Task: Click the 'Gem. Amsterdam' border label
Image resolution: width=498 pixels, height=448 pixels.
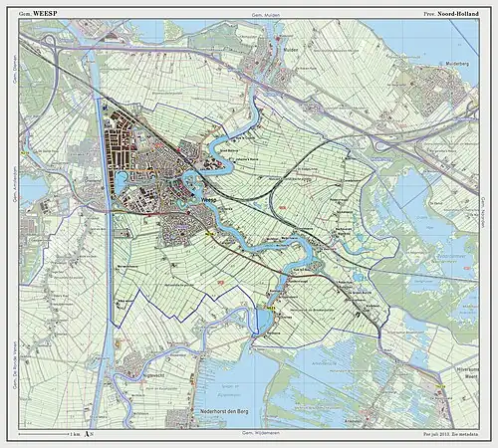Action: [15, 184]
